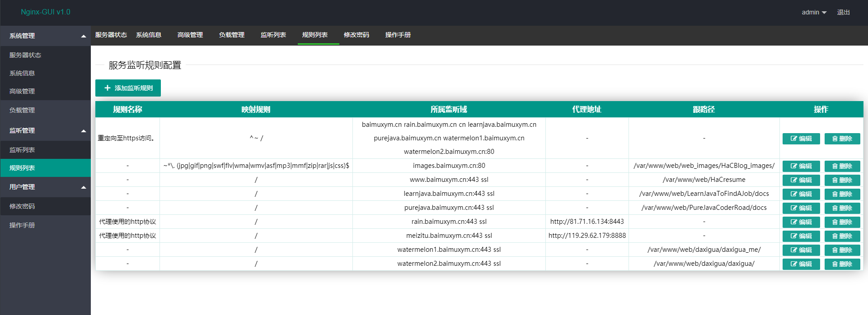Open 监听列表 in the sidebar

pos(45,150)
